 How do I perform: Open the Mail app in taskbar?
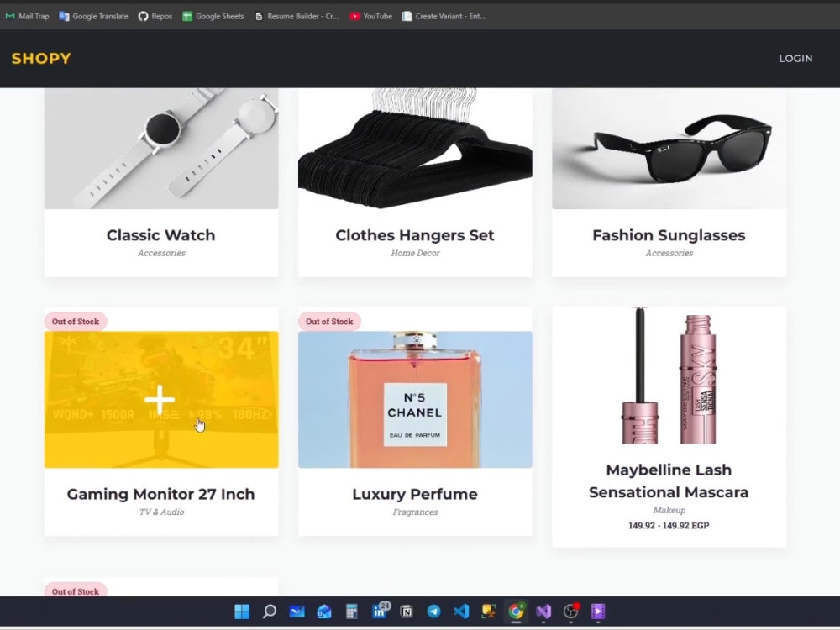coord(297,612)
